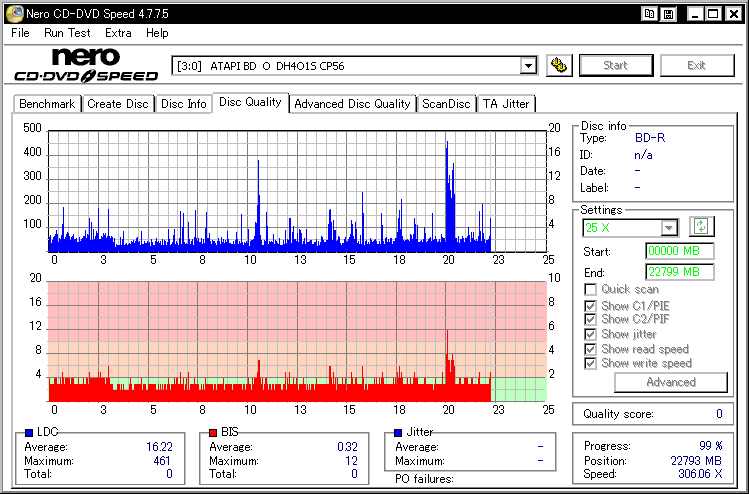
Task: Toggle Show C1/PIE checkbox
Action: [x=590, y=306]
